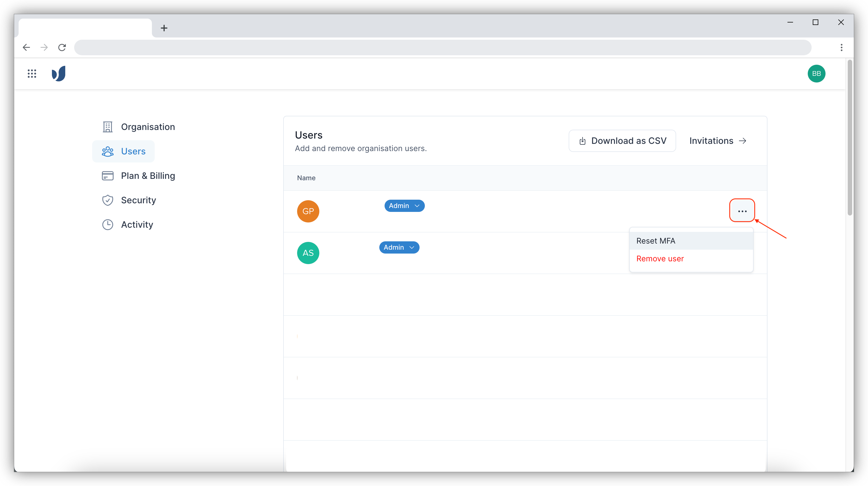Click the Invitations link
Screen dimensions: 868x486
(x=718, y=140)
